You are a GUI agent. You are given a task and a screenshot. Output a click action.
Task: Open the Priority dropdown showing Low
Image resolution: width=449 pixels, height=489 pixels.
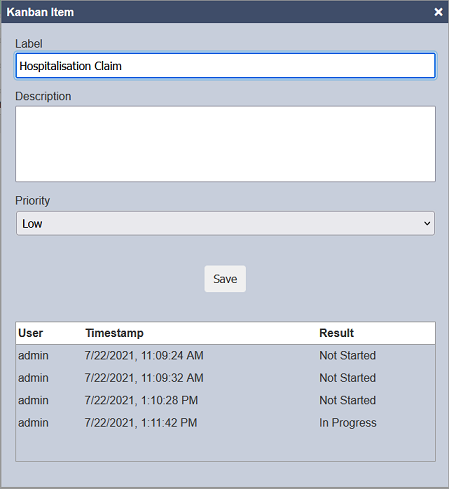tap(225, 223)
